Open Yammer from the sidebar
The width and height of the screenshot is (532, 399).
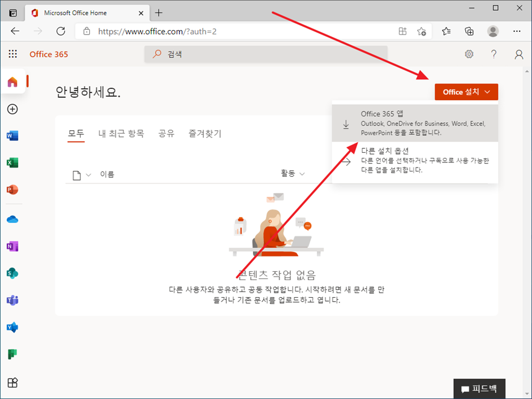tap(12, 328)
